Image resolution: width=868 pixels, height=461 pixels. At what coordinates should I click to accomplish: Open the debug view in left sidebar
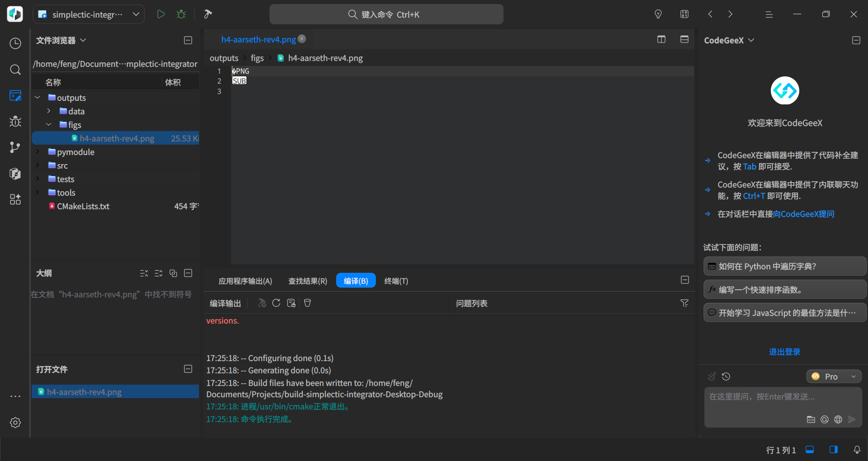point(15,122)
